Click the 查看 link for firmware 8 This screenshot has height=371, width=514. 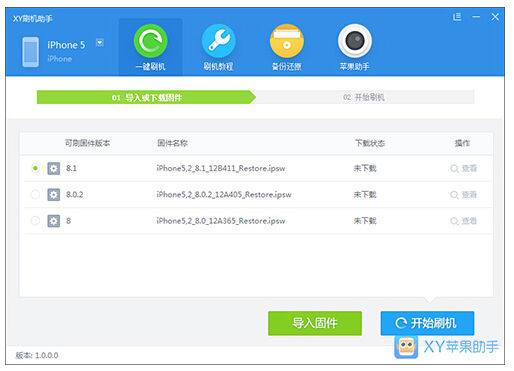click(x=463, y=221)
